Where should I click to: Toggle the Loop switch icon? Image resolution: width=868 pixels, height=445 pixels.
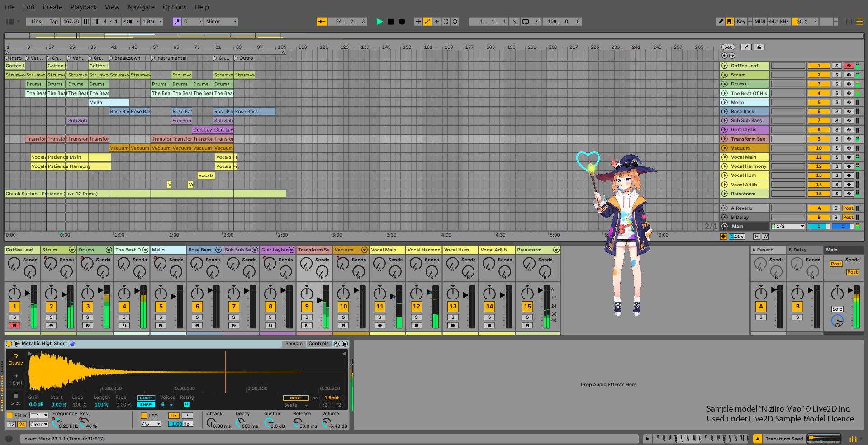[526, 21]
